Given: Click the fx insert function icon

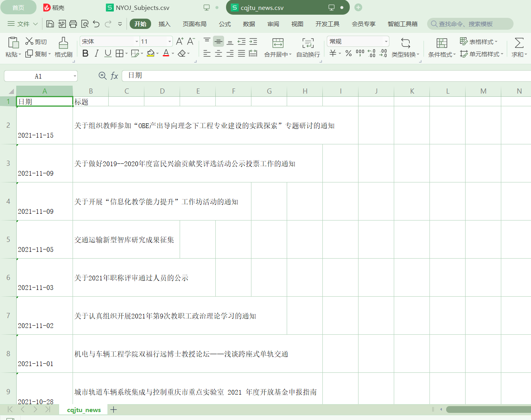Looking at the screenshot, I should [114, 76].
